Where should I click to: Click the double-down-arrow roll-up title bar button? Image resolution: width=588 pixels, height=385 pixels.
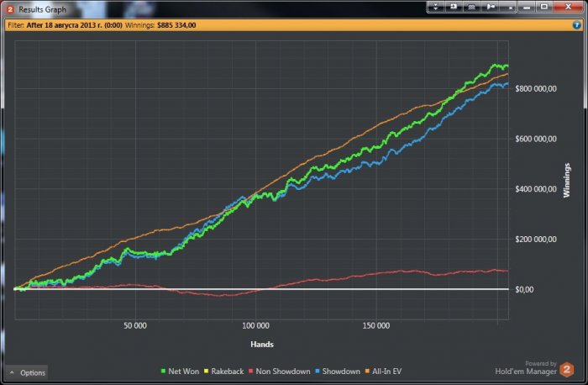pos(436,7)
